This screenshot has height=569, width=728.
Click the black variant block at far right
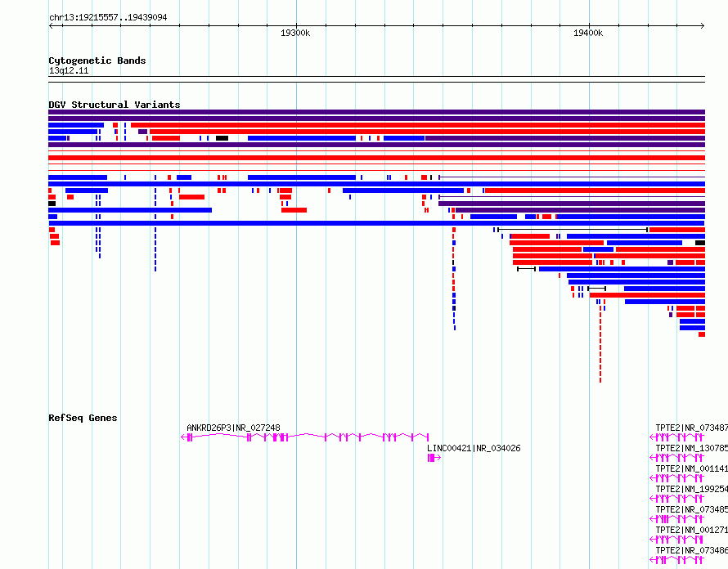pyautogui.click(x=700, y=243)
